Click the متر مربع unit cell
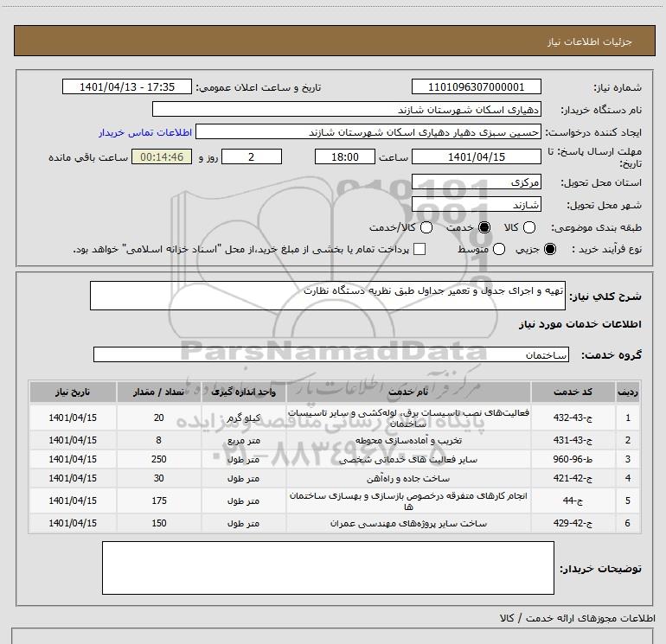Viewport: 666px width, 644px height. [243, 440]
